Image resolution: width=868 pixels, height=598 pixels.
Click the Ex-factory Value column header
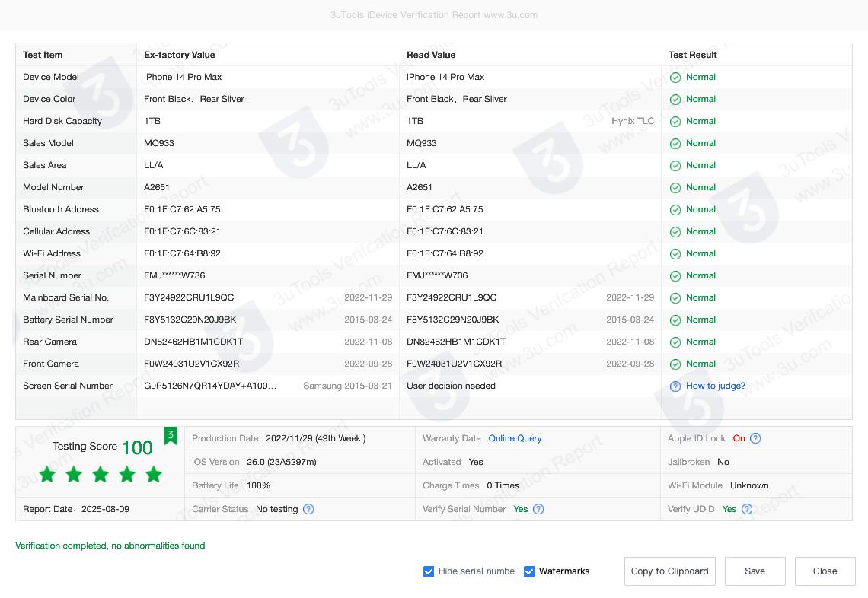point(180,55)
